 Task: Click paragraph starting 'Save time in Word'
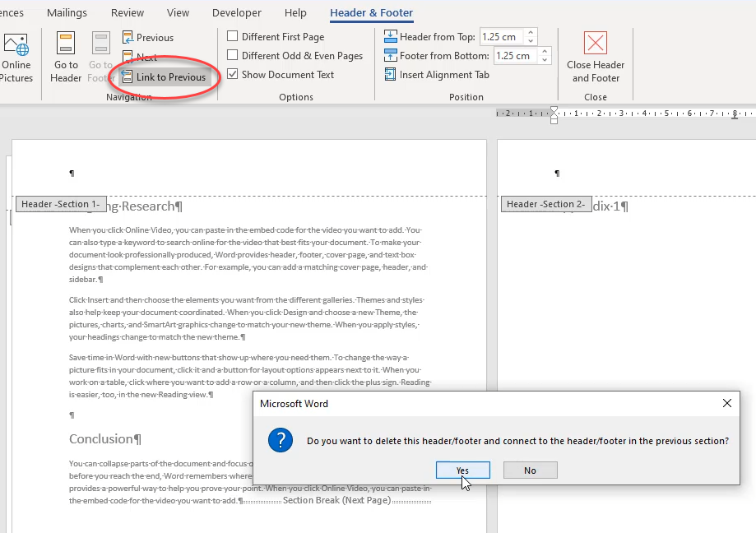[250, 376]
